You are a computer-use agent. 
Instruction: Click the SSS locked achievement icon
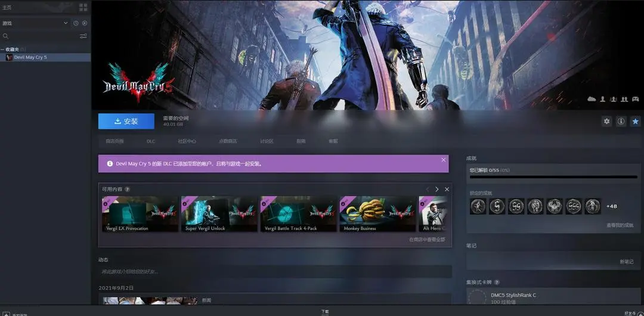(x=574, y=206)
